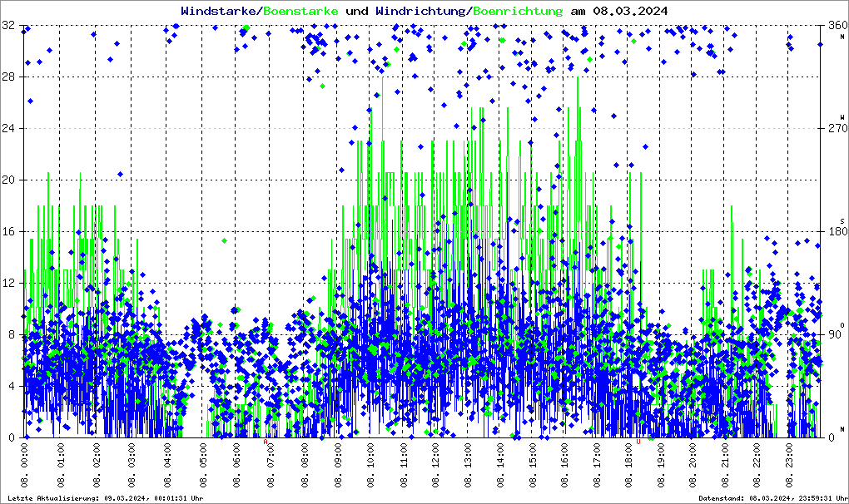Click the 11:00 time axis label
Image resolution: width=849 pixels, height=504 pixels.
pos(404,465)
